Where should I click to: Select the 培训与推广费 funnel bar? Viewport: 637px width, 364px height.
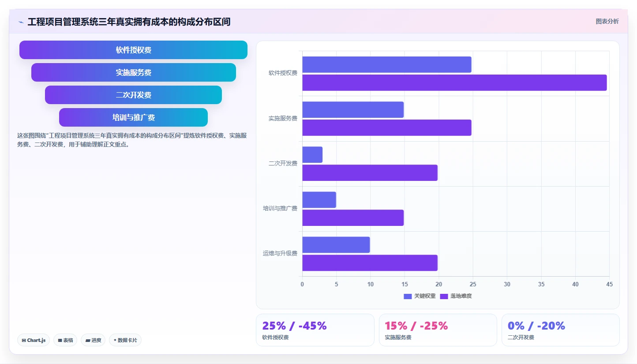click(x=133, y=117)
